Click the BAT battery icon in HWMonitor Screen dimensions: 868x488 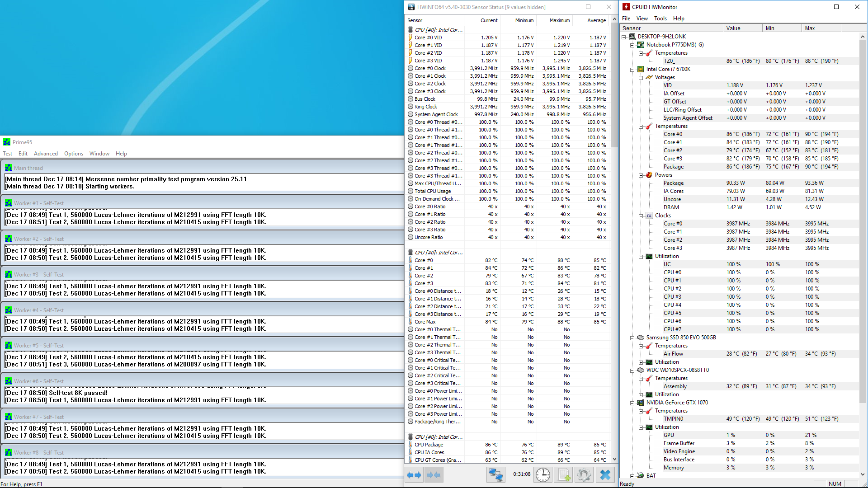[x=641, y=475]
